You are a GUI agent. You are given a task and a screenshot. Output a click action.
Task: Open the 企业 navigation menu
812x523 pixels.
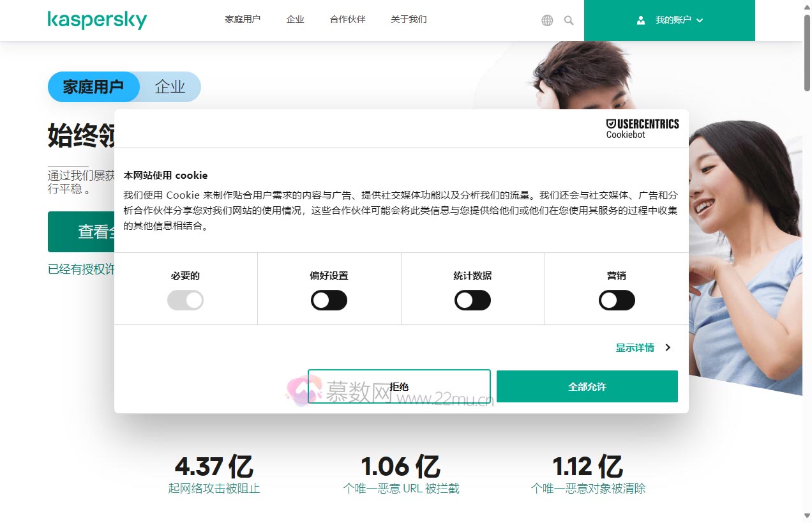[295, 20]
